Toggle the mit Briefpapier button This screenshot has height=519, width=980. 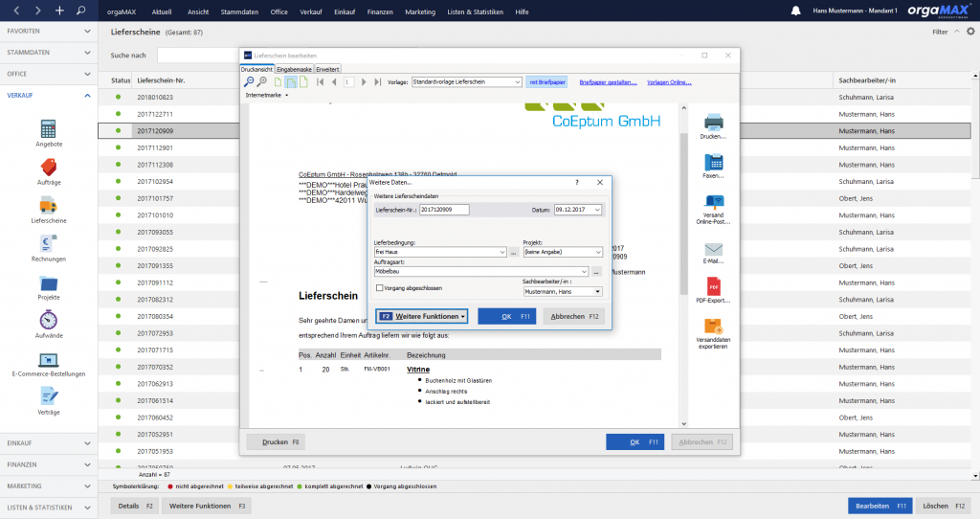click(546, 82)
